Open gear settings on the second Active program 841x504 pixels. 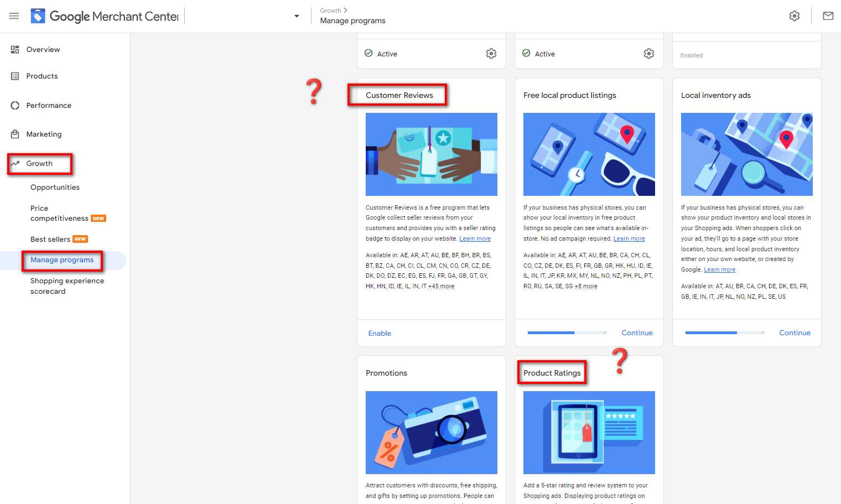click(x=648, y=53)
